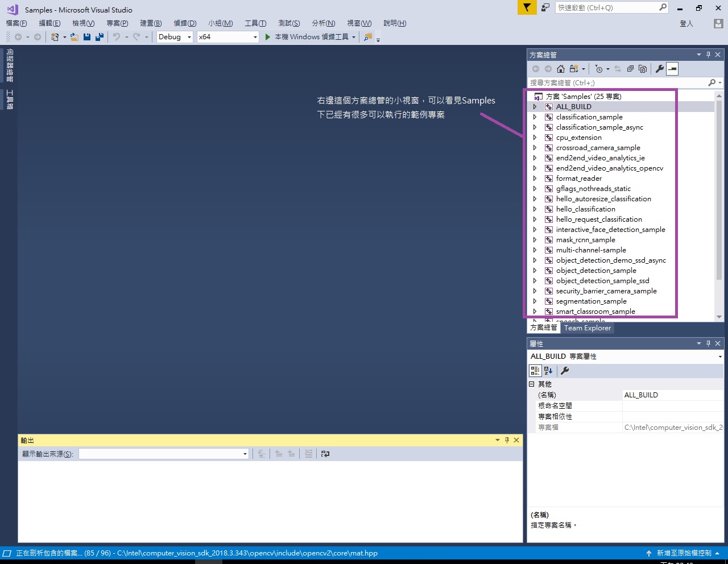Image resolution: width=728 pixels, height=564 pixels.
Task: Click the Property Pages wrench in the Properties panel
Action: tap(565, 371)
